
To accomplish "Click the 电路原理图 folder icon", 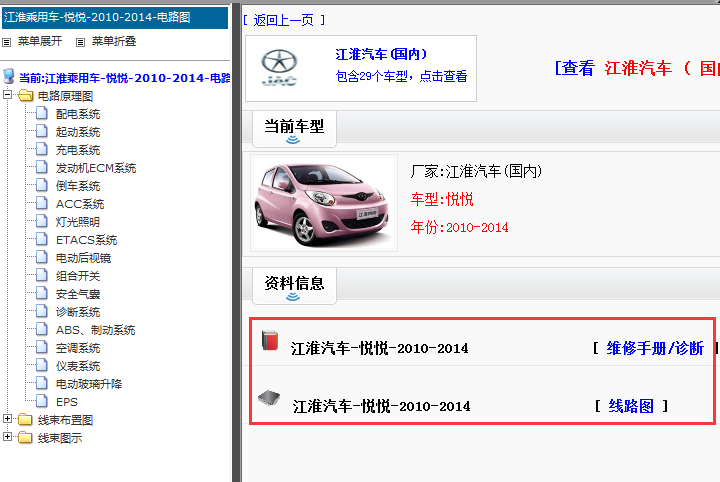I will pos(26,95).
